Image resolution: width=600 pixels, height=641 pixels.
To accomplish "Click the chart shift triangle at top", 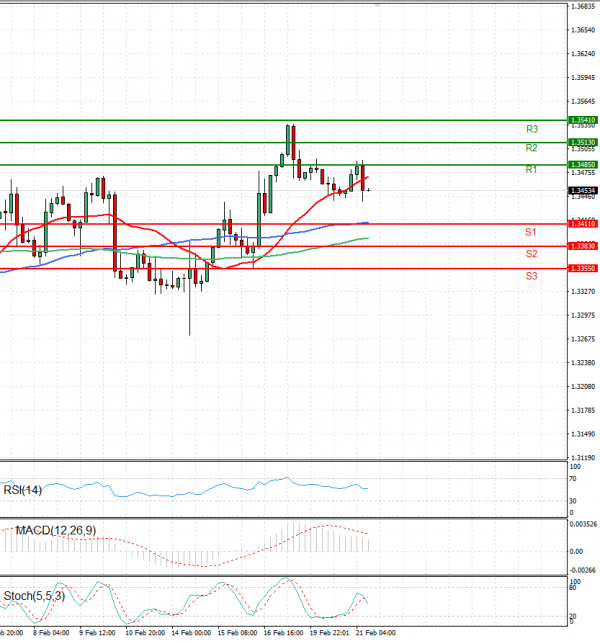I will pos(377,5).
